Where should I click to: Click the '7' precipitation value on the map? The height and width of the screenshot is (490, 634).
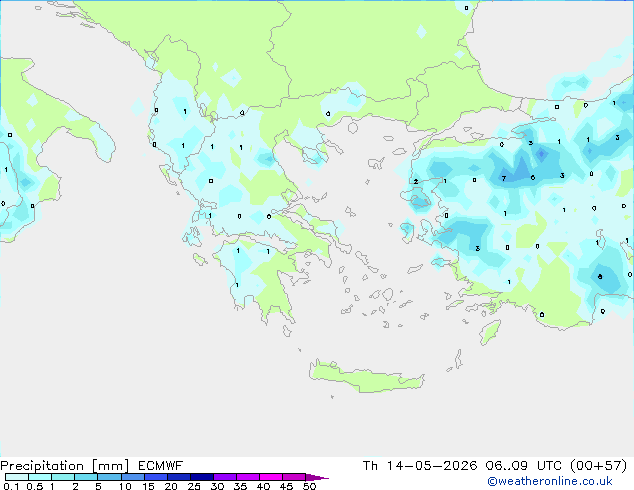pos(504,178)
